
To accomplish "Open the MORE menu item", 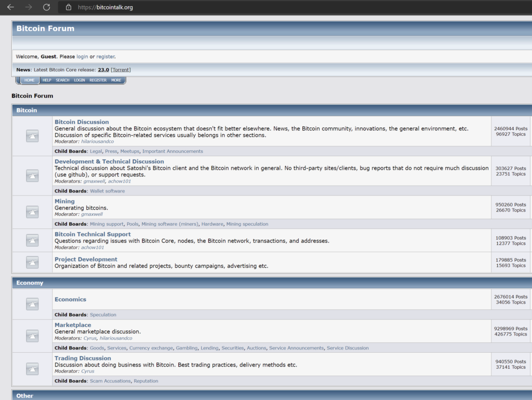I will coord(116,80).
